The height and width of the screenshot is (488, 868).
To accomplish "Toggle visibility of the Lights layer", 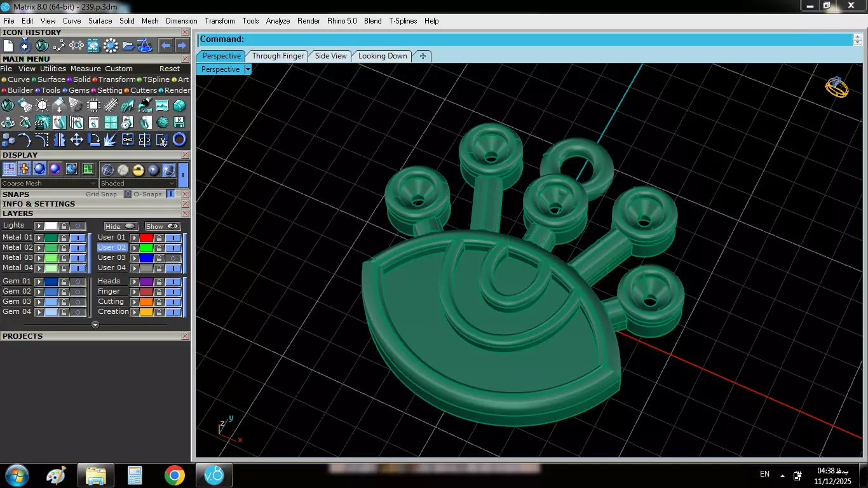I will (78, 226).
